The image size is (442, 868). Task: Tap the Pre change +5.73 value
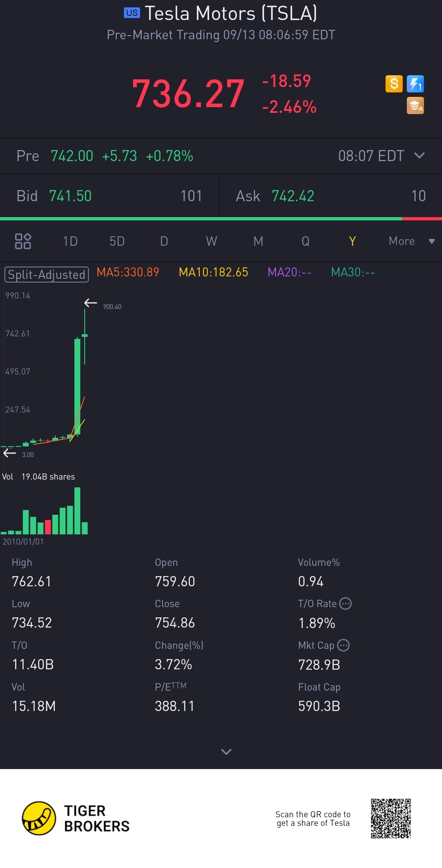[x=120, y=156]
